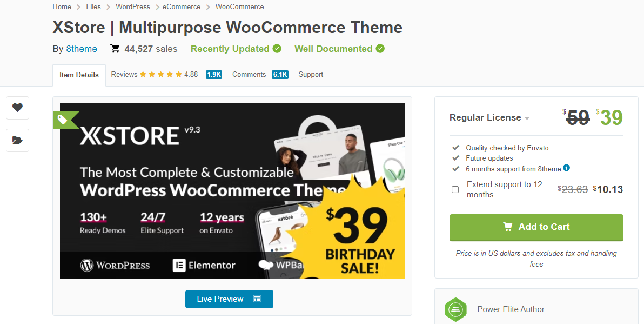Click the XStore theme preview image
Image resolution: width=644 pixels, height=324 pixels.
pos(231,190)
